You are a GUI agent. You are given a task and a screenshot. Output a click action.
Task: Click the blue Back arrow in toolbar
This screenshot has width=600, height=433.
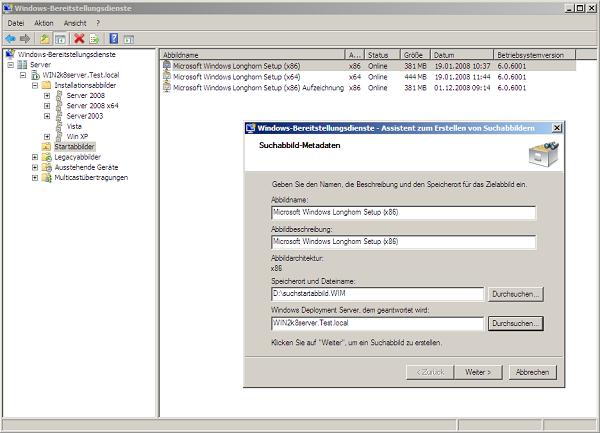point(10,39)
